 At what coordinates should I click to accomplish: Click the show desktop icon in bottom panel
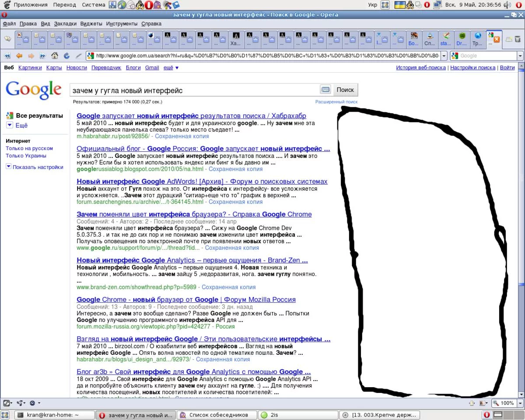coord(5,415)
